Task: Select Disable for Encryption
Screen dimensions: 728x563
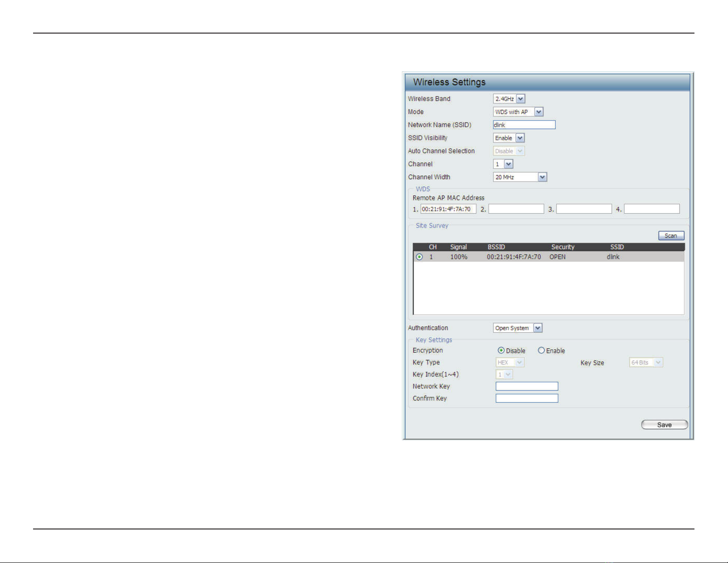Action: [x=501, y=351]
